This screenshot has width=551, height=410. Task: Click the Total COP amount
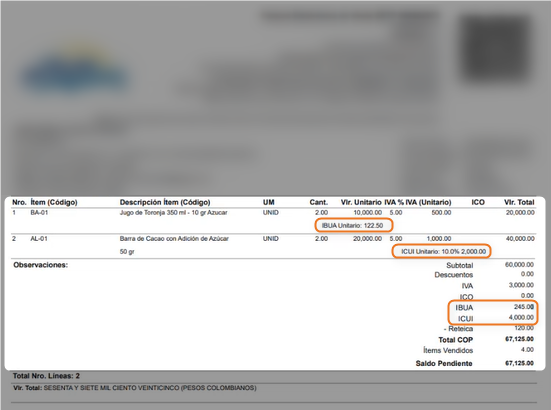tap(519, 339)
